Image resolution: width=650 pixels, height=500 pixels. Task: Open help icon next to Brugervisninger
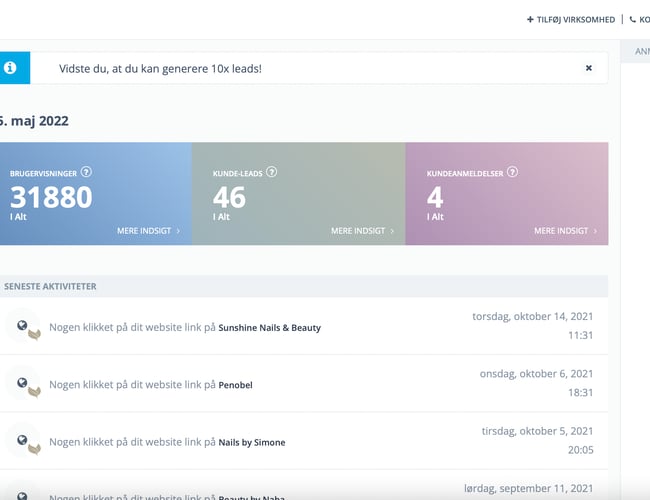(x=86, y=172)
